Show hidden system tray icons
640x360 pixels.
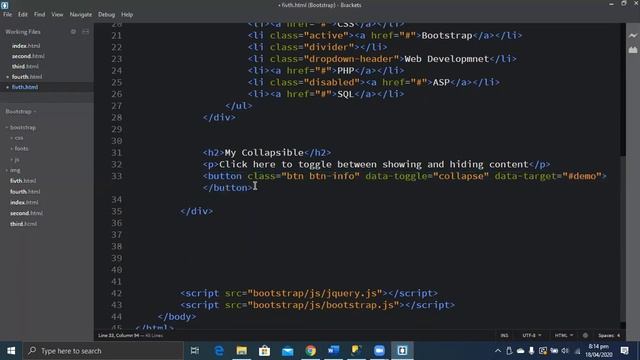[x=498, y=351]
